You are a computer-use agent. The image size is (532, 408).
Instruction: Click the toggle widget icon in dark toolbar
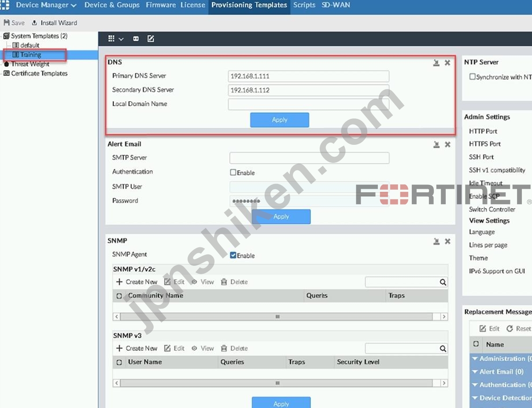136,39
